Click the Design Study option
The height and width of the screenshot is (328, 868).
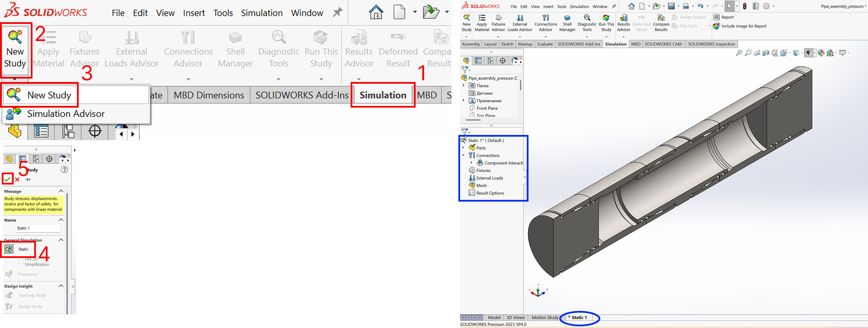(24, 306)
